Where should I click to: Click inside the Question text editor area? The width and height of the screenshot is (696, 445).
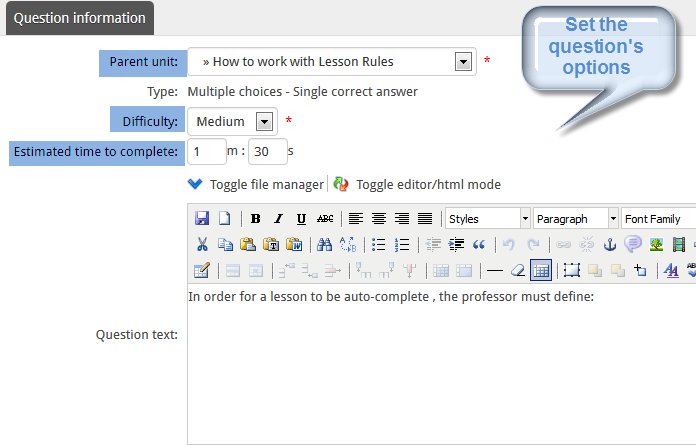(x=442, y=364)
